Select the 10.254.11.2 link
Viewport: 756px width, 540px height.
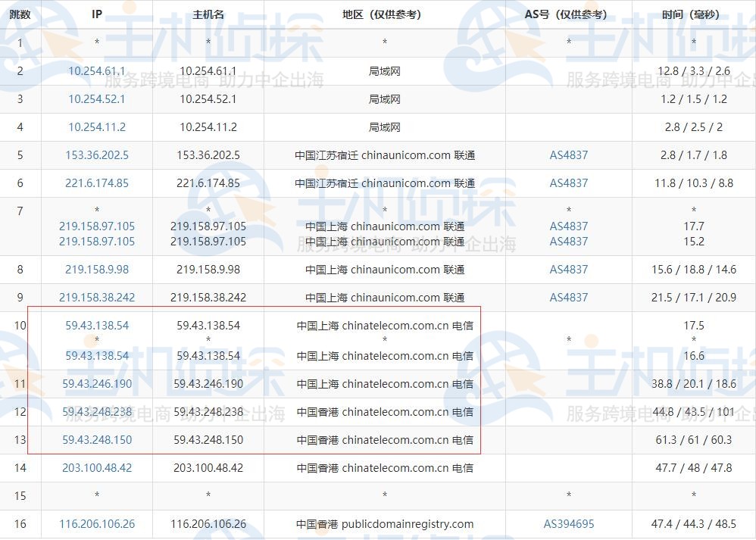point(96,127)
